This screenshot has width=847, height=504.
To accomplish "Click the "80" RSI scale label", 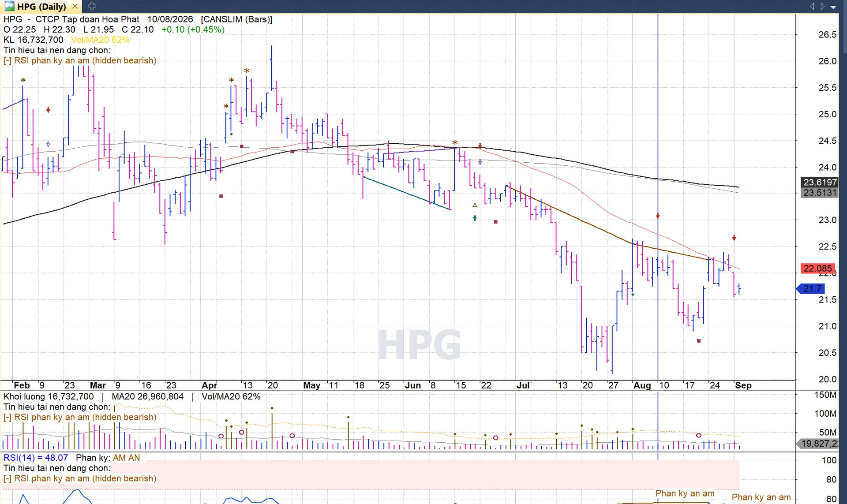I will (832, 479).
